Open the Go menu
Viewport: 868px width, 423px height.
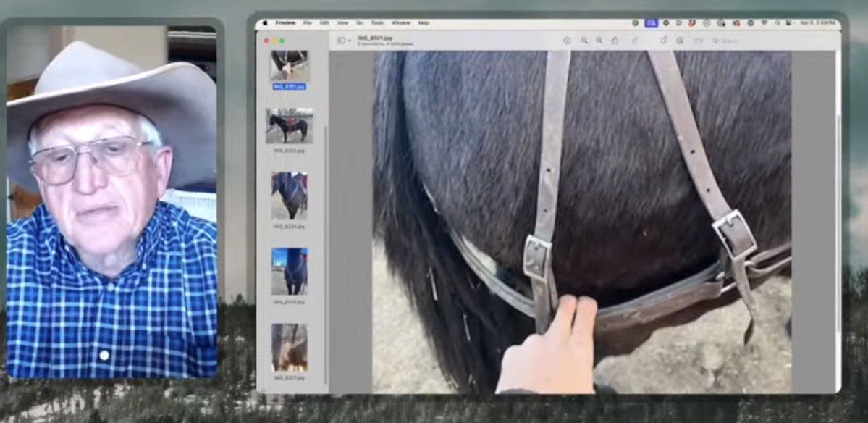click(x=359, y=22)
